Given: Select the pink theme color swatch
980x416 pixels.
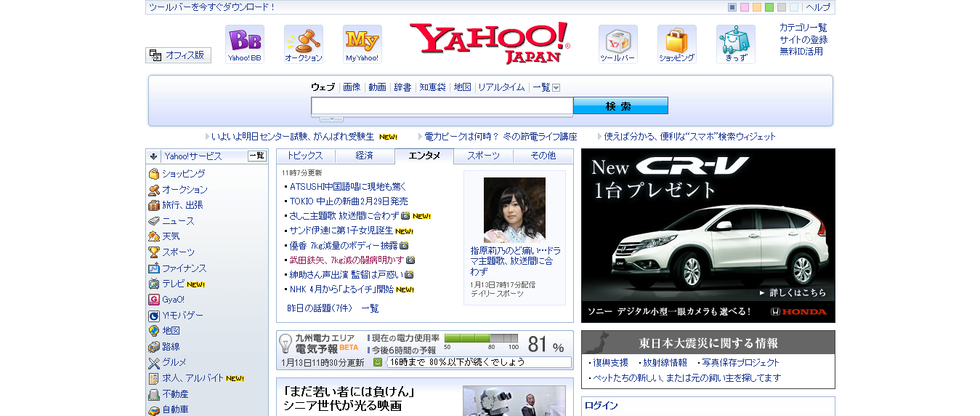Looking at the screenshot, I should [745, 7].
